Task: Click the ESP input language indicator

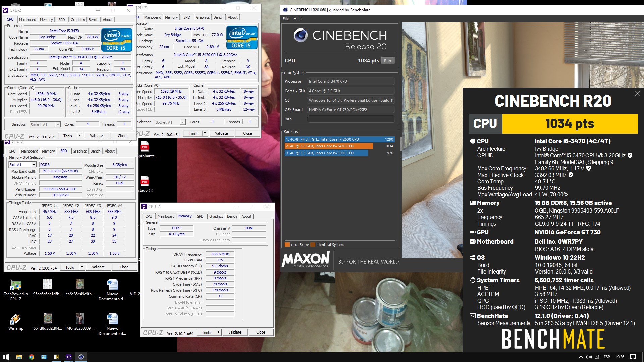Action: 607,357
